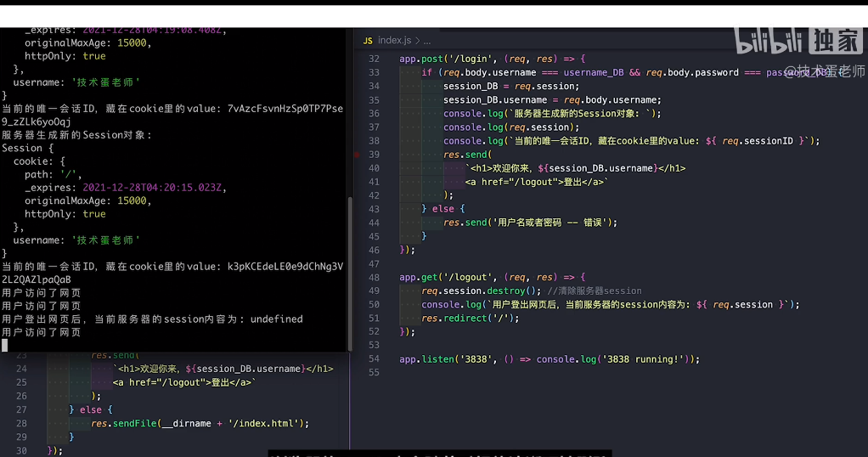Click 'req.sessionID' in line 38
This screenshot has height=457, width=868.
point(758,141)
